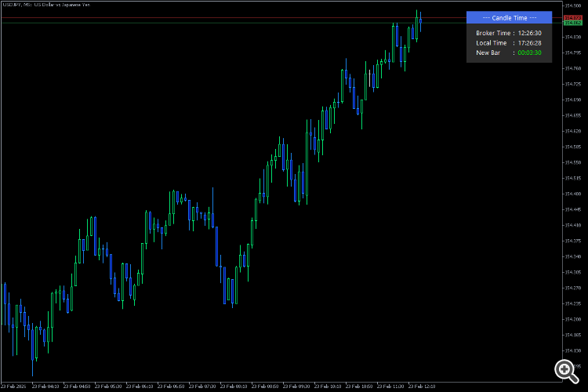Click the 154.130 price axis label

click(572, 350)
